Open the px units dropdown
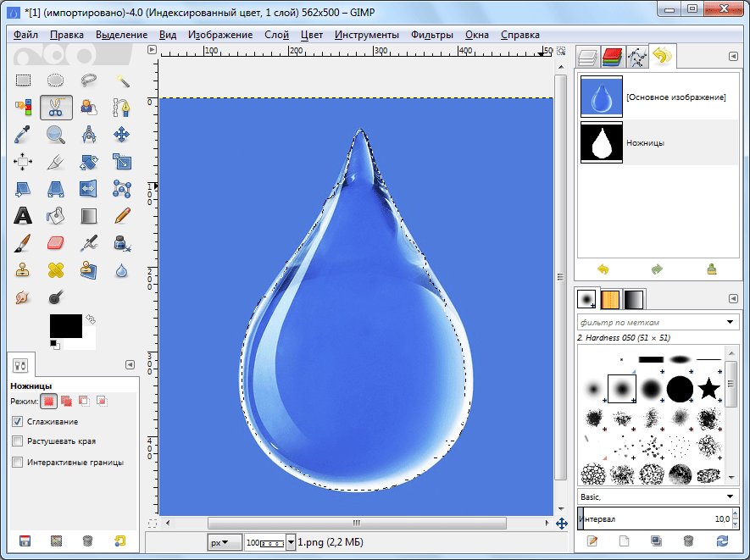This screenshot has height=560, width=750. [x=219, y=541]
